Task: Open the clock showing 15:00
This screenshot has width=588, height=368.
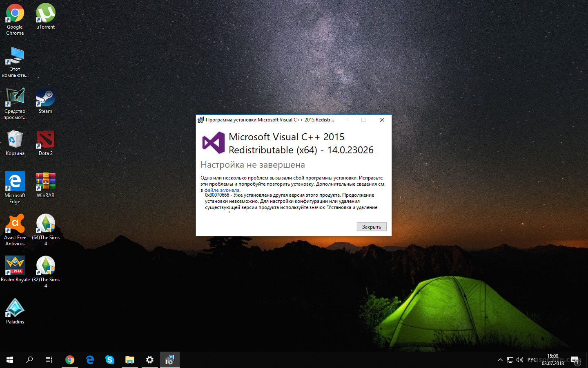Action: pos(553,360)
